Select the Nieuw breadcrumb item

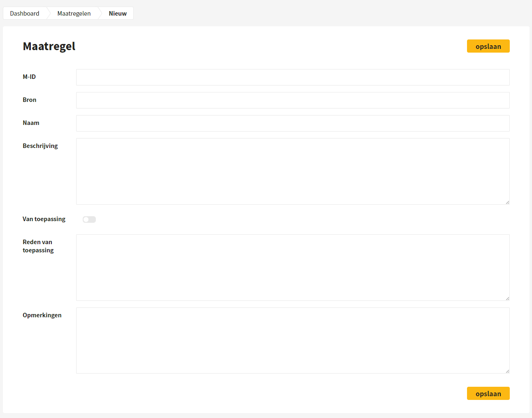(x=118, y=13)
